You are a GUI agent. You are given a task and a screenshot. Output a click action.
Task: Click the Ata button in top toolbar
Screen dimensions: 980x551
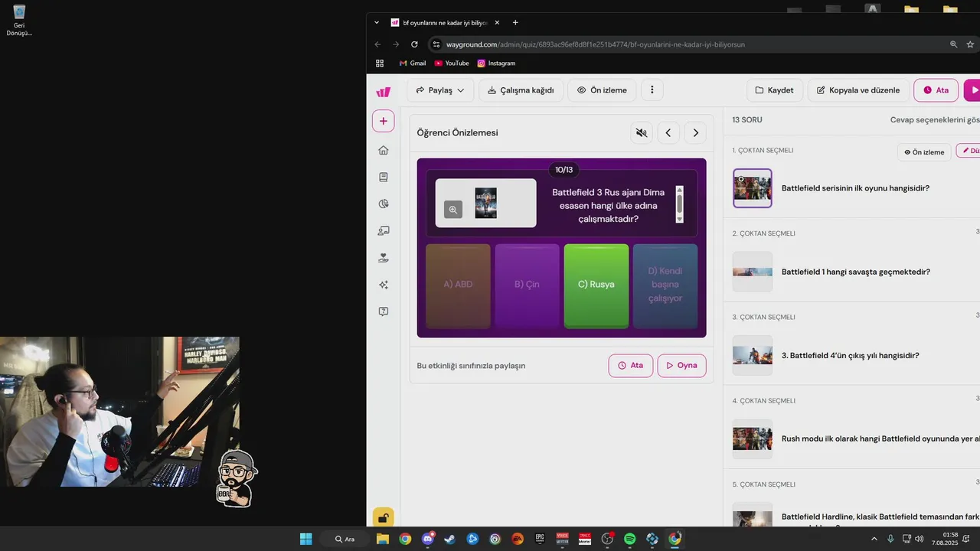(936, 90)
